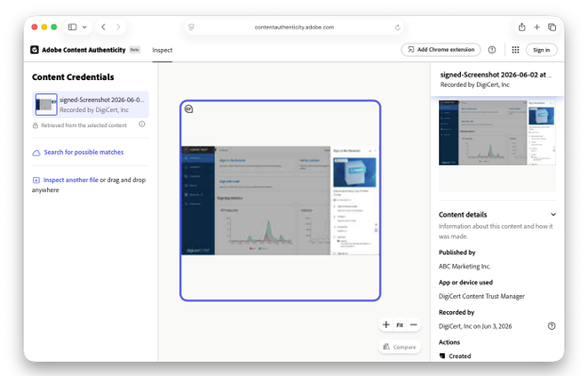Click Inspect another file link
The image size is (588, 376).
pyautogui.click(x=71, y=180)
